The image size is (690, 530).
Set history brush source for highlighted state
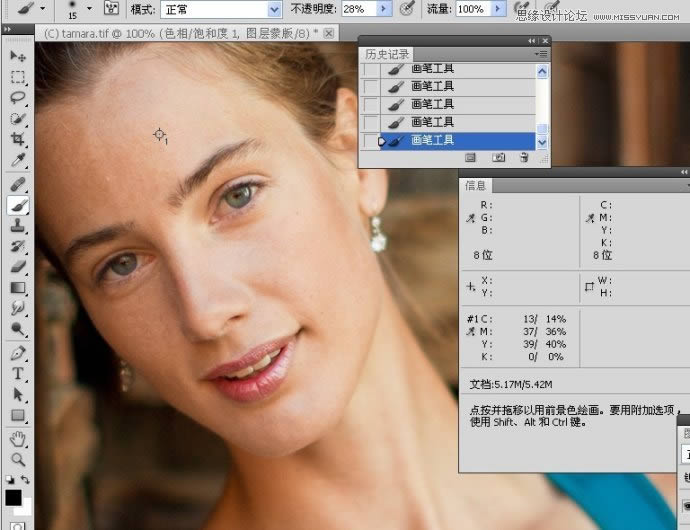click(370, 141)
